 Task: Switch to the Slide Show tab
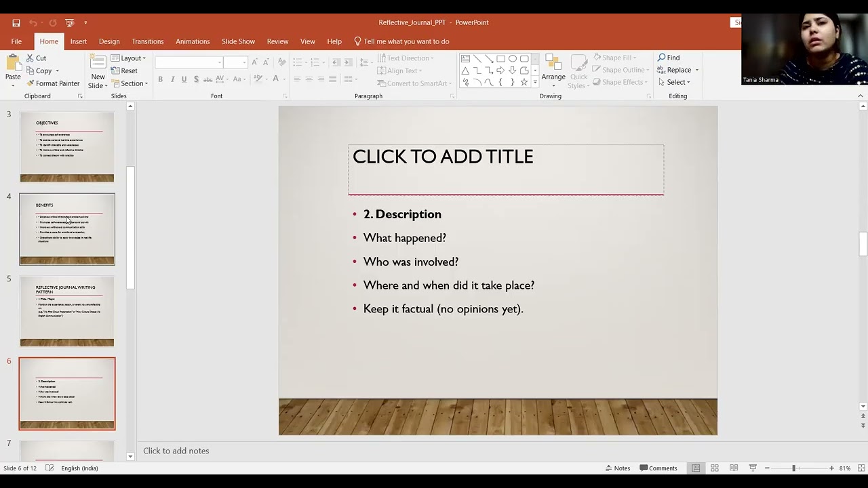point(238,41)
